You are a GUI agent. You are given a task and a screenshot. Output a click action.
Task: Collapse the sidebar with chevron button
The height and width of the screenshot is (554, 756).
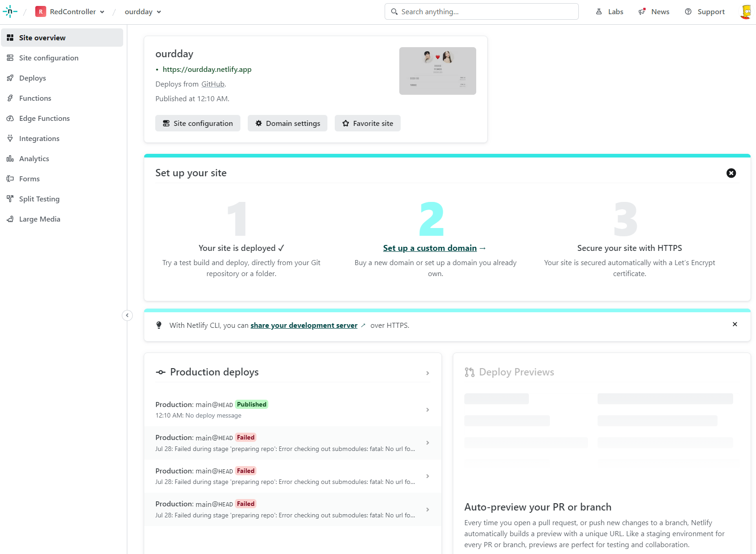coord(127,315)
